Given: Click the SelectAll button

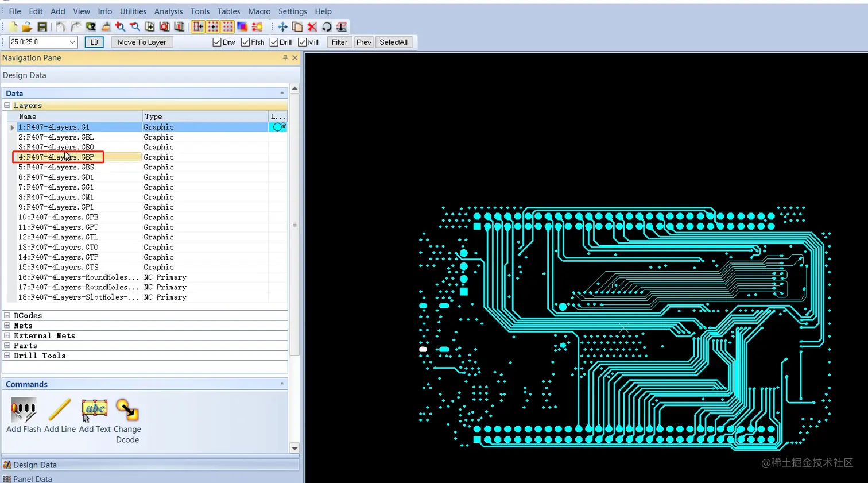Looking at the screenshot, I should 394,42.
